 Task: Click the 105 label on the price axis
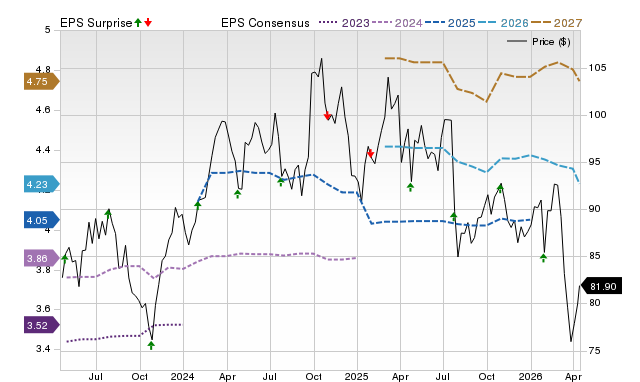597,68
